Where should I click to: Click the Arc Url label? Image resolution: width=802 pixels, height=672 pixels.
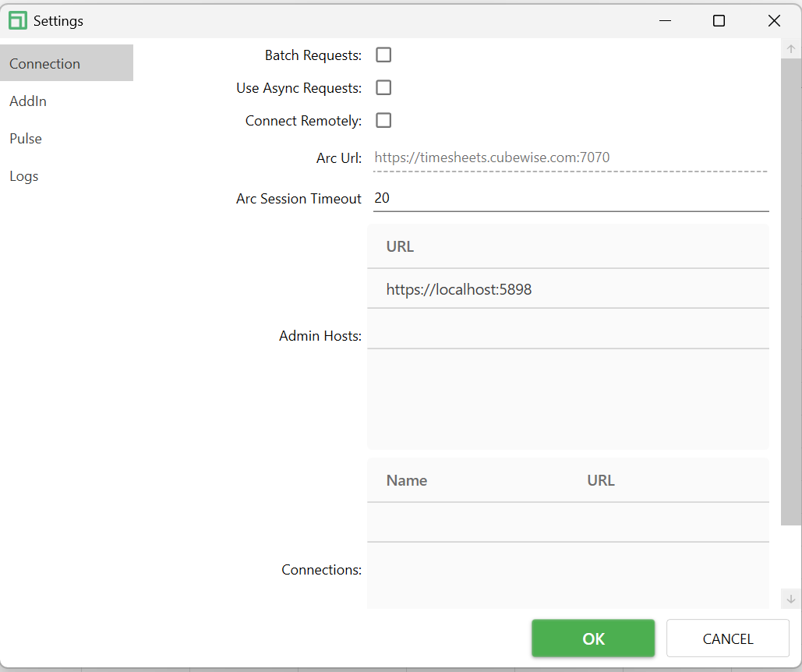pyautogui.click(x=338, y=158)
